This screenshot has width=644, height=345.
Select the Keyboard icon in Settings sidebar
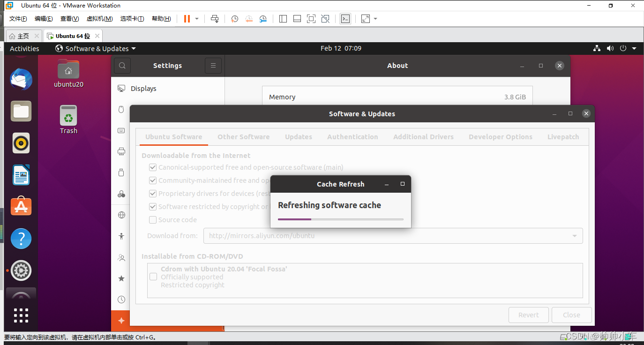[121, 130]
